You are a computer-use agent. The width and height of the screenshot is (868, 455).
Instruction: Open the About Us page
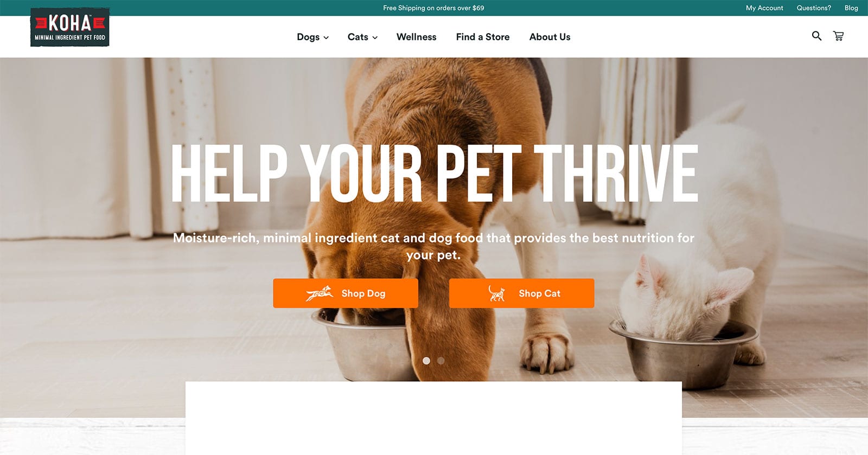[x=550, y=37]
